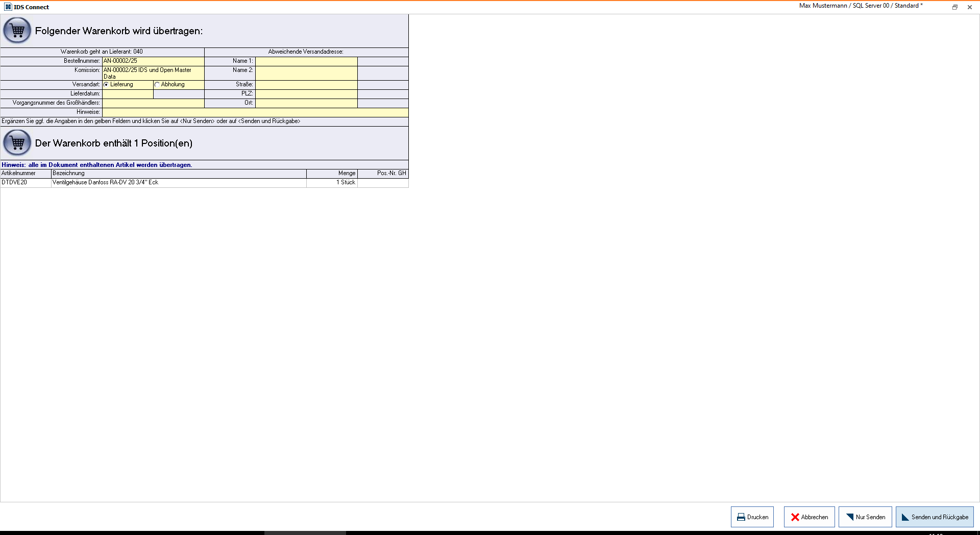
Task: Click into the Bestellnummer field
Action: (153, 61)
